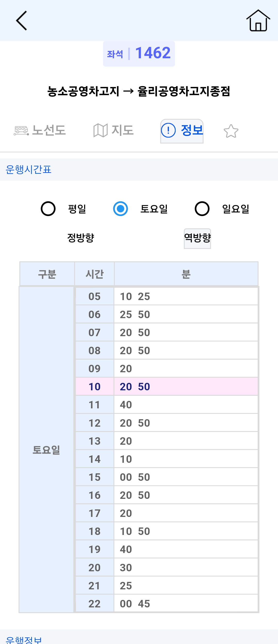Viewport: 278px width, 644px height.
Task: Tap the back arrow icon
Action: (21, 21)
